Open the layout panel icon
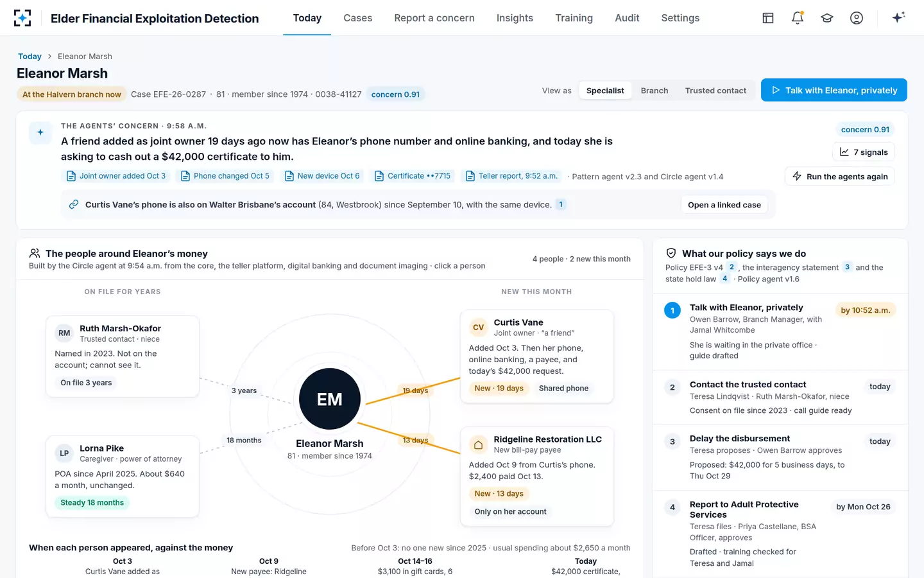 pyautogui.click(x=768, y=18)
